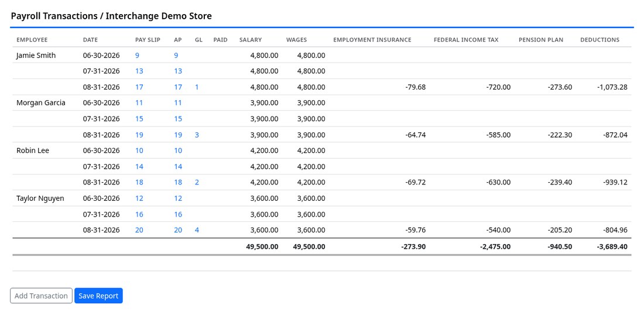The height and width of the screenshot is (315, 644).
Task: Click the -872.04 deductions value
Action: tap(615, 135)
